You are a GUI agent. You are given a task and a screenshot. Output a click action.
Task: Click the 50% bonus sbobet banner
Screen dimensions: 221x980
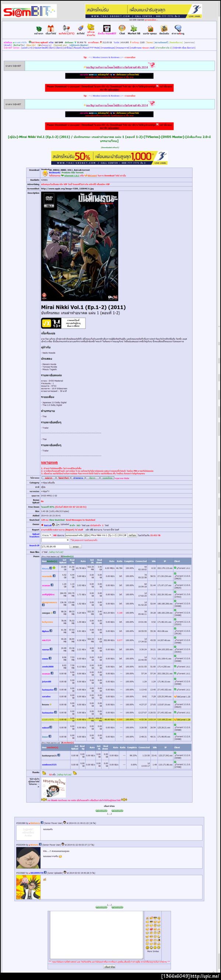pos(109,158)
